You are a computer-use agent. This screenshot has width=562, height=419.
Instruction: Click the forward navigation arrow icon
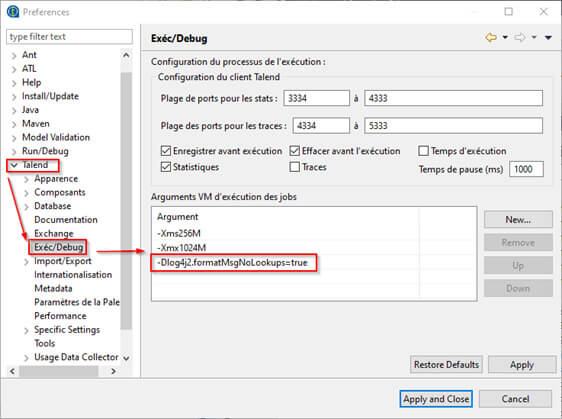click(520, 37)
